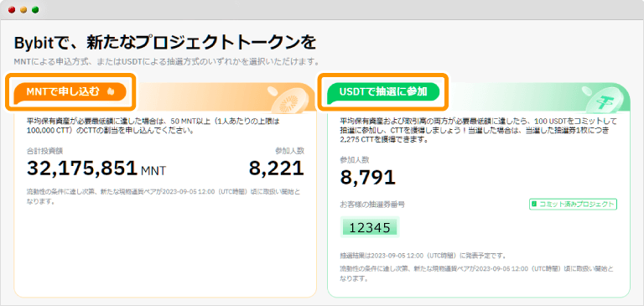Click the green maximize window dot
This screenshot has width=644, height=306.
pyautogui.click(x=35, y=10)
